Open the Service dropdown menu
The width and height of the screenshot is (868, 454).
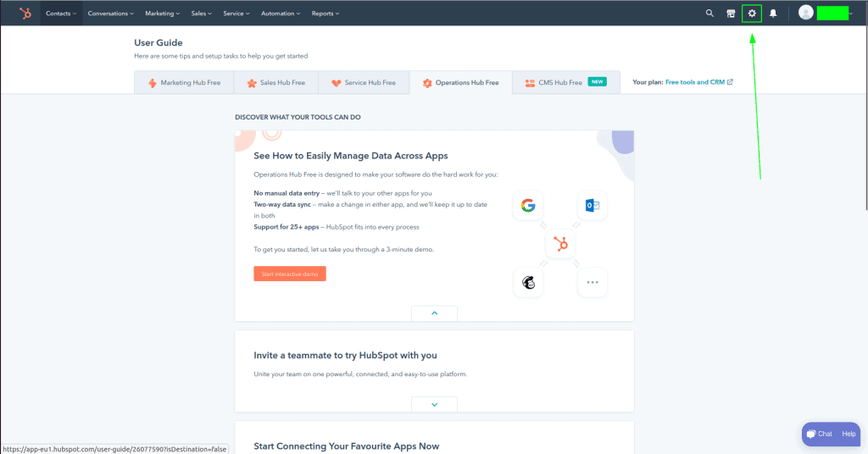236,14
